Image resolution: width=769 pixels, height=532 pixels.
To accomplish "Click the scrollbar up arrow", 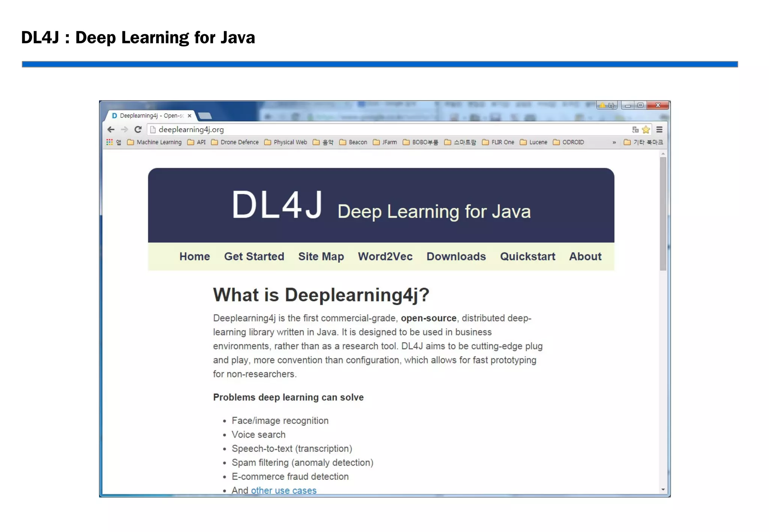I will click(x=663, y=154).
